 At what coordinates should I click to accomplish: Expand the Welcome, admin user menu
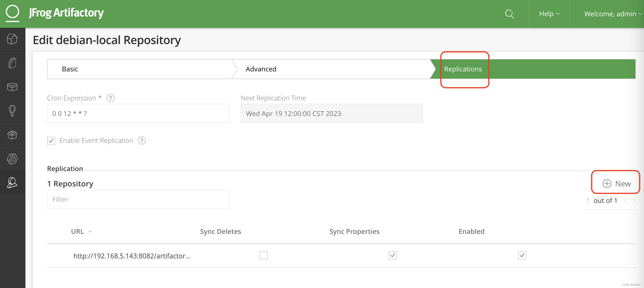coord(613,14)
